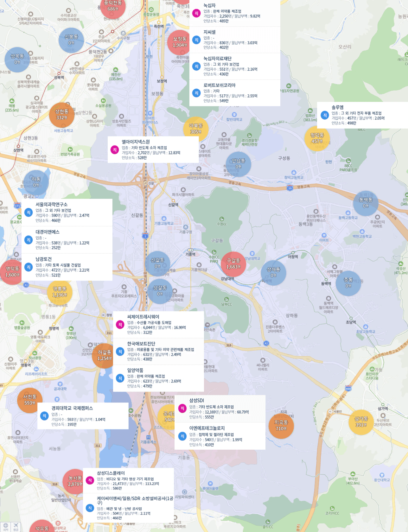Click 삼성SDI text '인당소득 : 555만'

pyautogui.click(x=201, y=417)
